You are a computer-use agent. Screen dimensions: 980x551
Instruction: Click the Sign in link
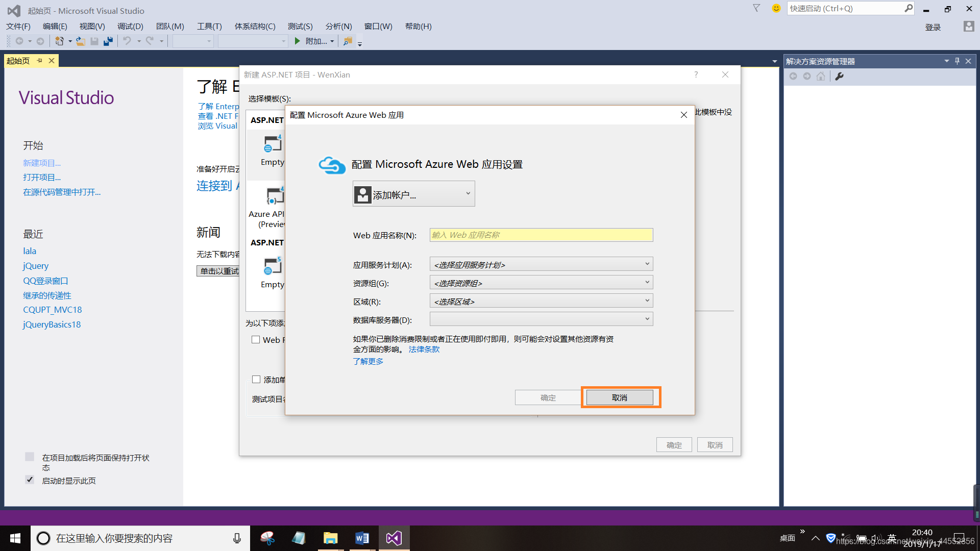click(933, 28)
